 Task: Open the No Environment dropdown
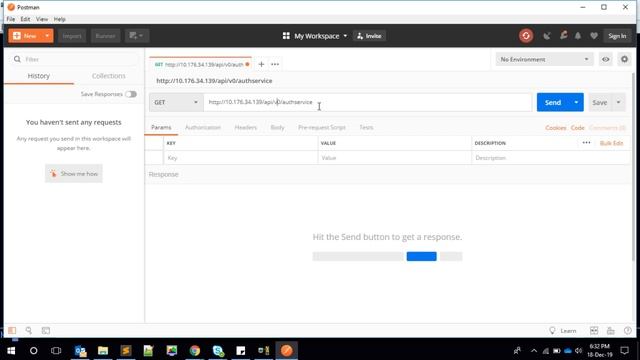544,60
